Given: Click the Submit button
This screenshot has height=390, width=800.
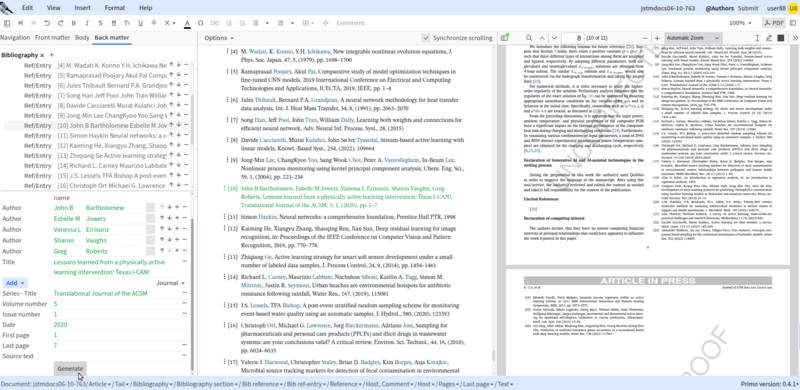Looking at the screenshot, I should tap(748, 8).
